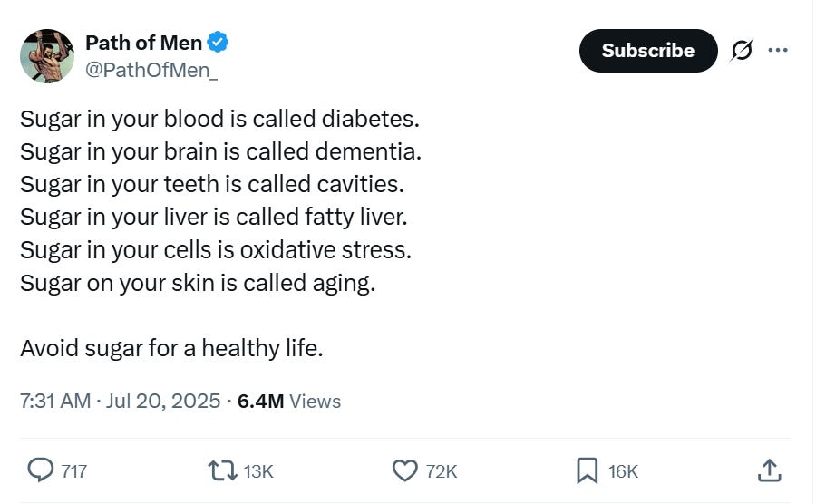This screenshot has width=816, height=504.
Task: Click the Path of Men display name
Action: [143, 43]
